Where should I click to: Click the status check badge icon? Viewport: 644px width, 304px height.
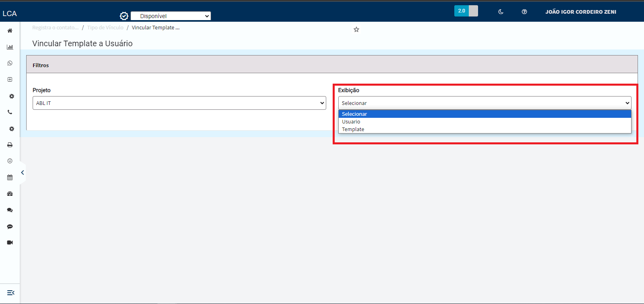(x=124, y=16)
